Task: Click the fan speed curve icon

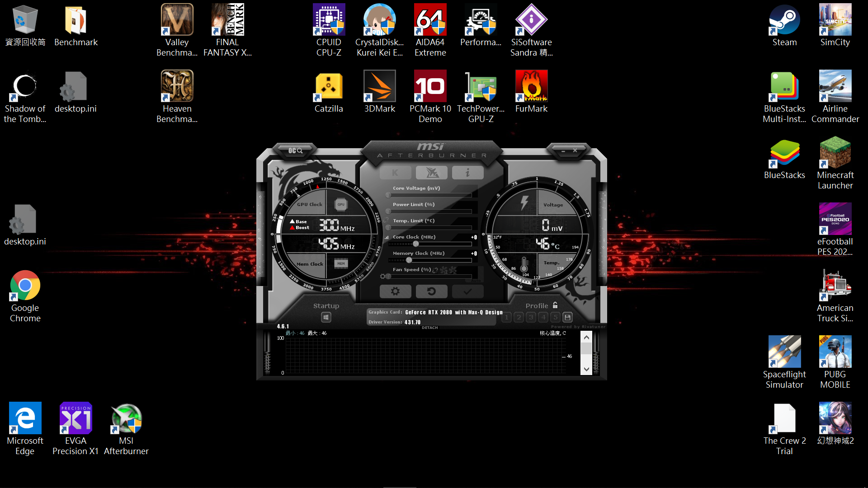Action: [x=383, y=276]
